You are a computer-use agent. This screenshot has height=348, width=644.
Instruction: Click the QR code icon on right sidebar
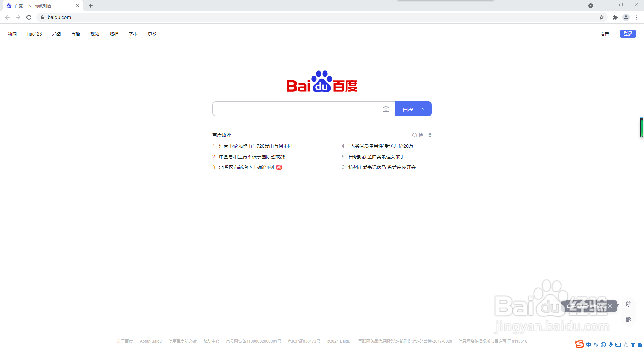(x=629, y=319)
